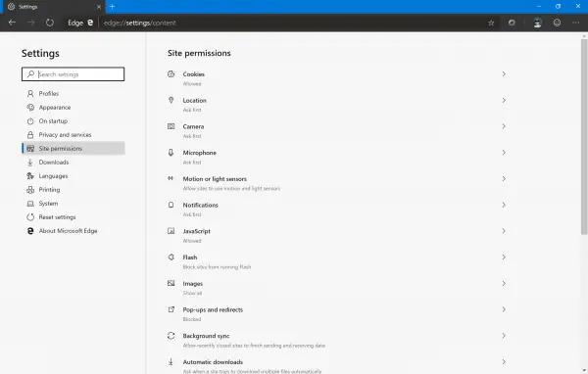Expand Images with its chevron
Viewport: 588px width, 374px height.
coord(504,283)
